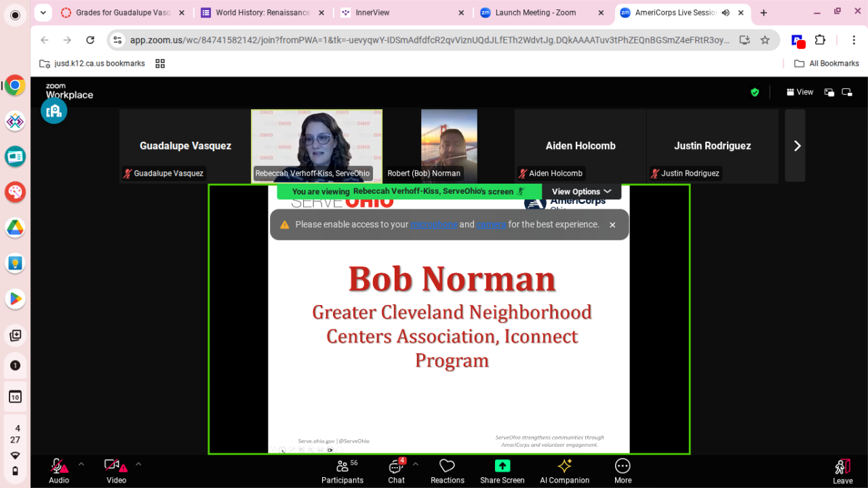Open the Reactions menu
Viewport: 868px width, 488px height.
(x=447, y=472)
